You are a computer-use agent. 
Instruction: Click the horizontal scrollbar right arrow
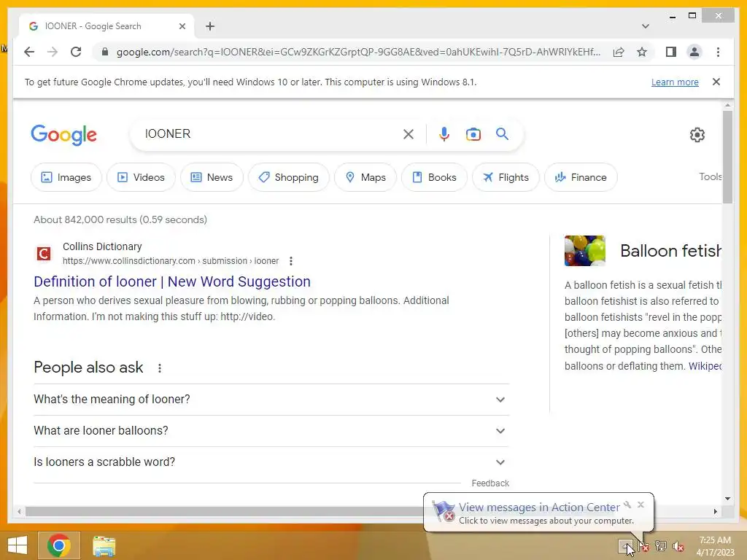(715, 511)
